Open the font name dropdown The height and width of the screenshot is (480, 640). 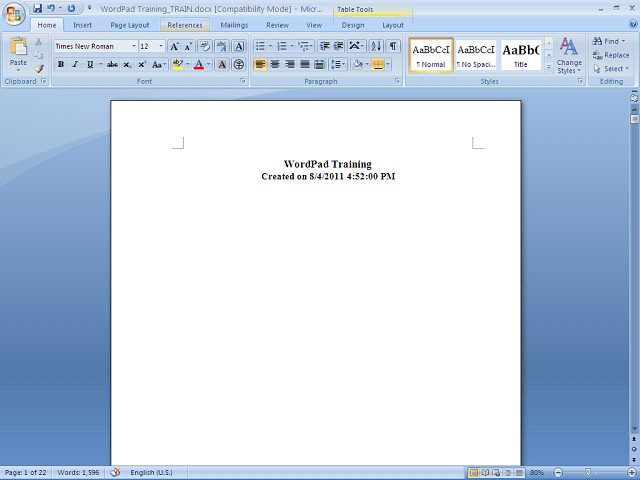coord(134,46)
